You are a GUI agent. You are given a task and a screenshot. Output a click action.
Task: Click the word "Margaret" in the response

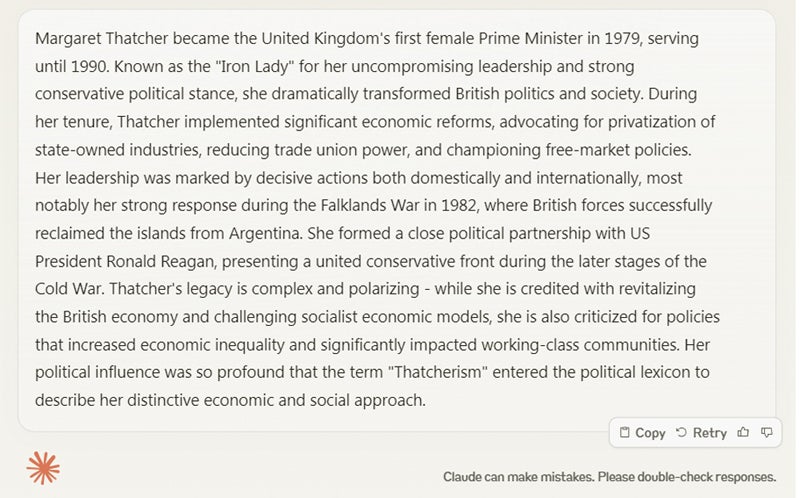[x=67, y=39]
